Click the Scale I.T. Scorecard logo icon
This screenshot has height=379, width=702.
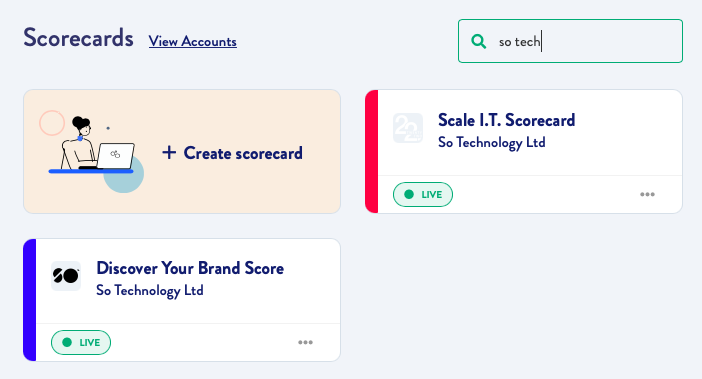pos(408,128)
